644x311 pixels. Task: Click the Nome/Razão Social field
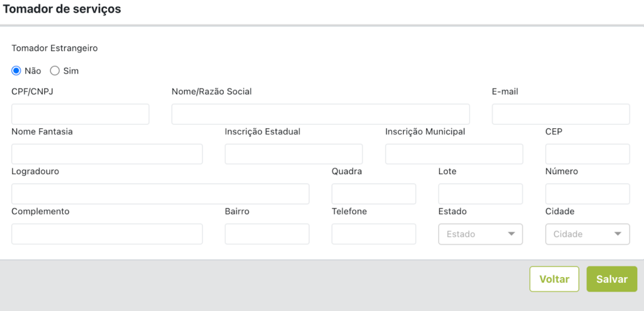click(320, 114)
